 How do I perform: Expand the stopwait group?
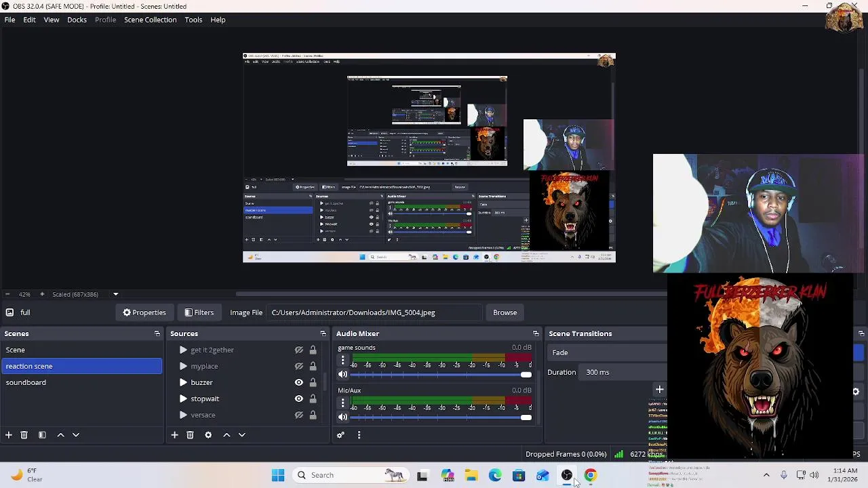183,399
